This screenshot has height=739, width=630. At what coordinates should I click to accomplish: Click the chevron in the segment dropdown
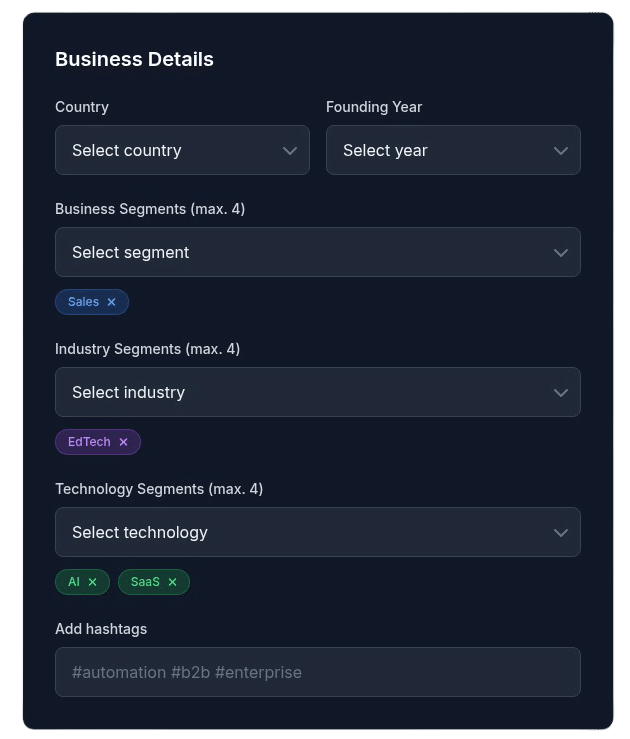tap(561, 253)
